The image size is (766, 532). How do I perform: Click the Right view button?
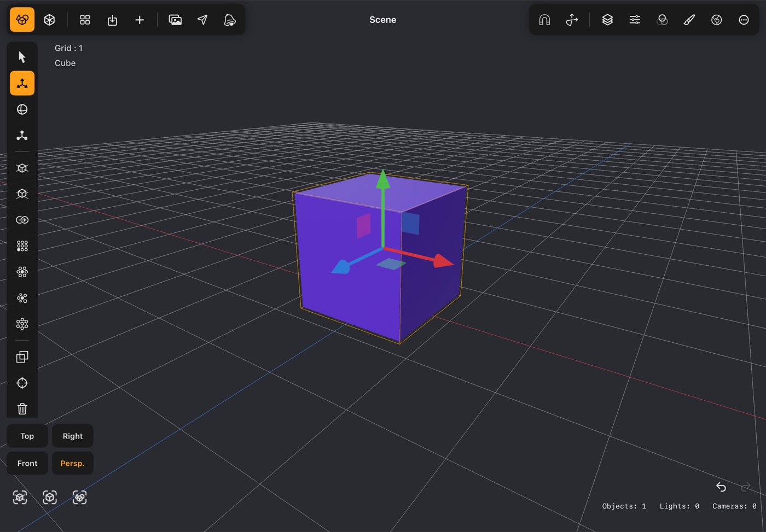72,436
